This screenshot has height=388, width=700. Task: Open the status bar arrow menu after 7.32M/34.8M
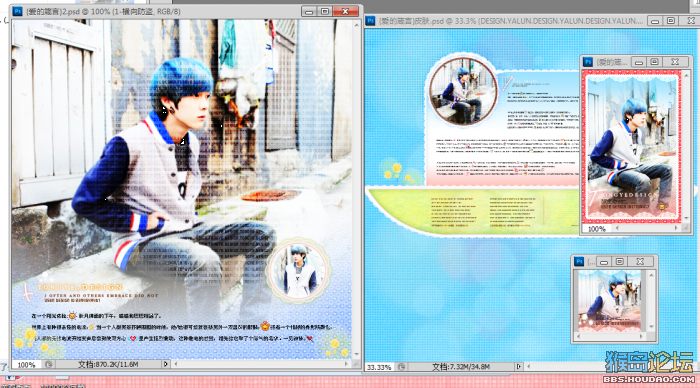pos(518,367)
